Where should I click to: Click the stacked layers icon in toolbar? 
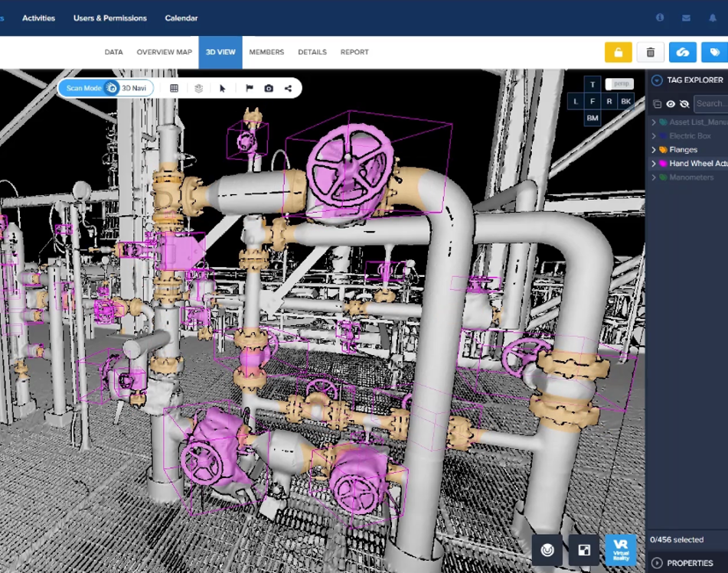coord(199,88)
